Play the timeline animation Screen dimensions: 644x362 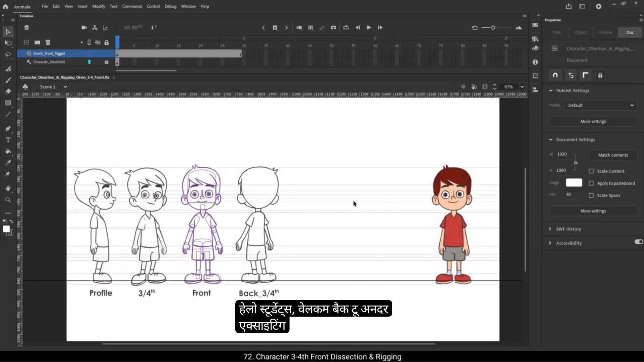pos(369,28)
